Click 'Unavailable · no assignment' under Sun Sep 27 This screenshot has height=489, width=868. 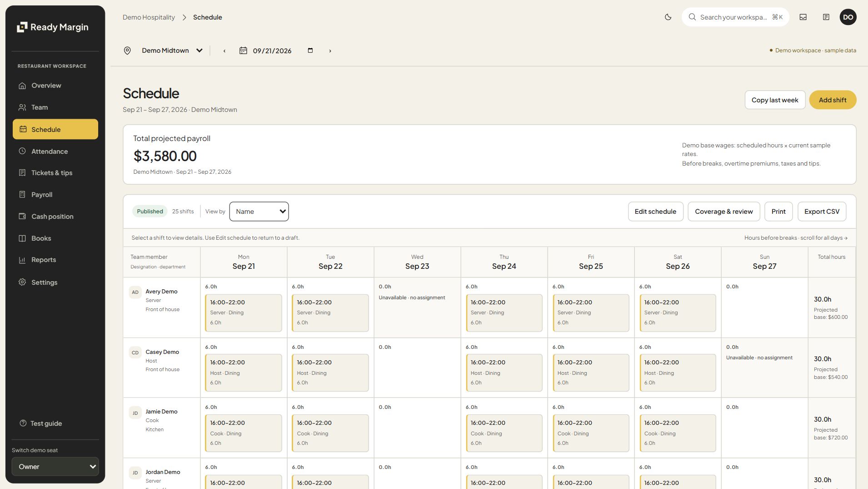click(x=759, y=358)
